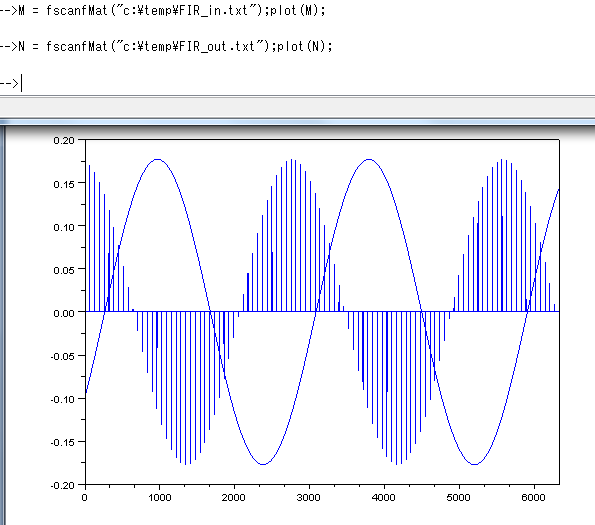Image resolution: width=595 pixels, height=525 pixels.
Task: Click the empty Scilab console prompt line
Action: [x=11, y=83]
